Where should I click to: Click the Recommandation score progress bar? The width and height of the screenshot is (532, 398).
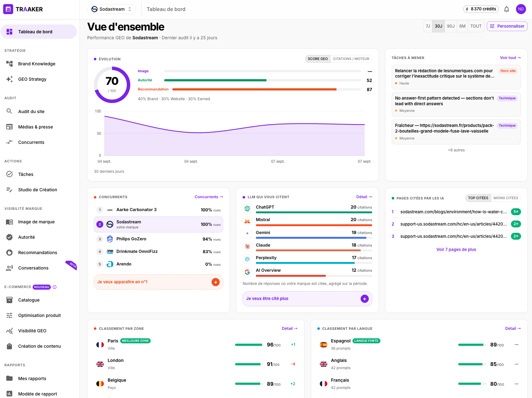pyautogui.click(x=266, y=90)
